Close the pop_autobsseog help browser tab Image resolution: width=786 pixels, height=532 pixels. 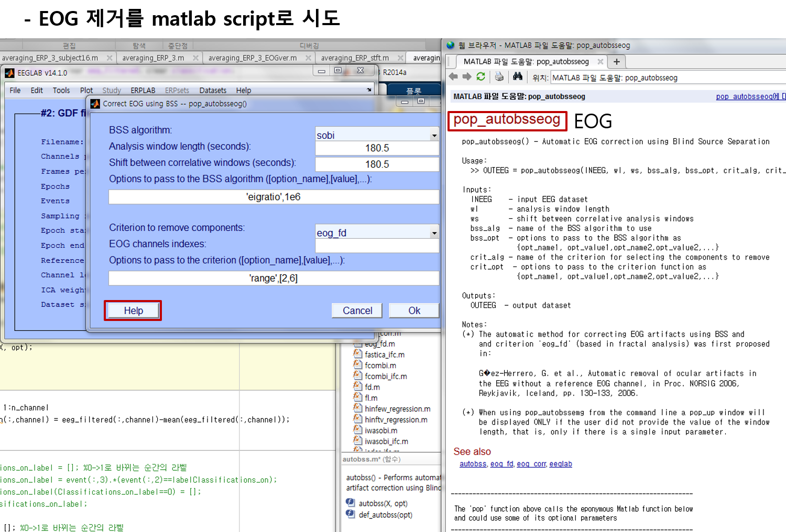[601, 62]
